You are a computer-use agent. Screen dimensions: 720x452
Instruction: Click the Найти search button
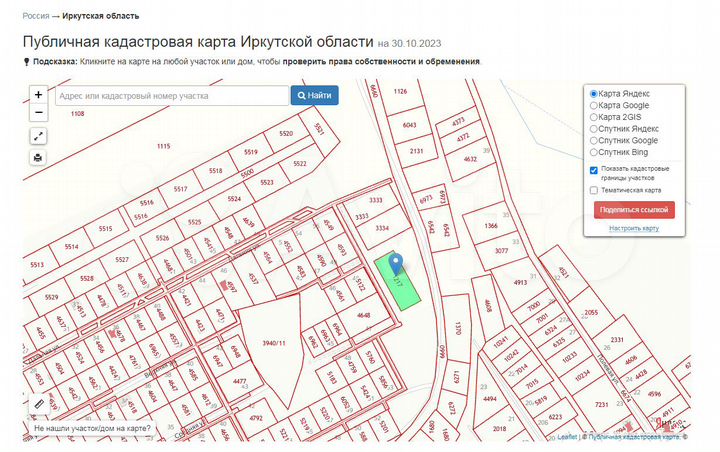pyautogui.click(x=315, y=95)
